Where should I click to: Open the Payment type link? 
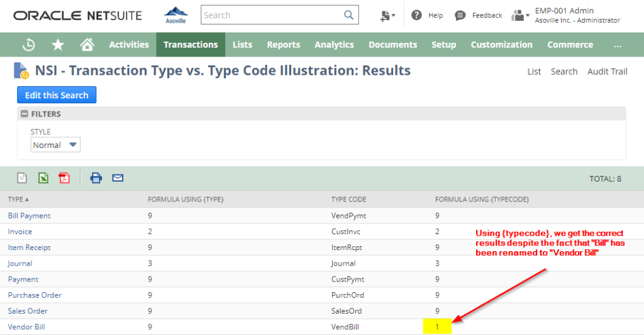point(23,280)
